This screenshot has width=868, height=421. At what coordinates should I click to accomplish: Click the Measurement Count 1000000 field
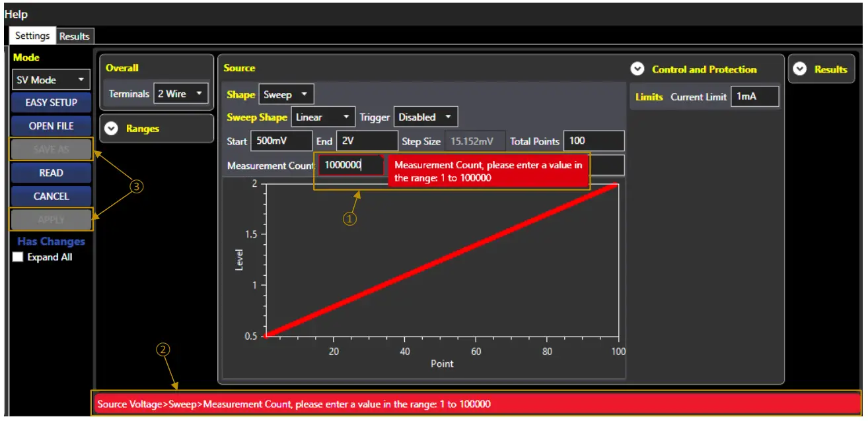pyautogui.click(x=351, y=165)
